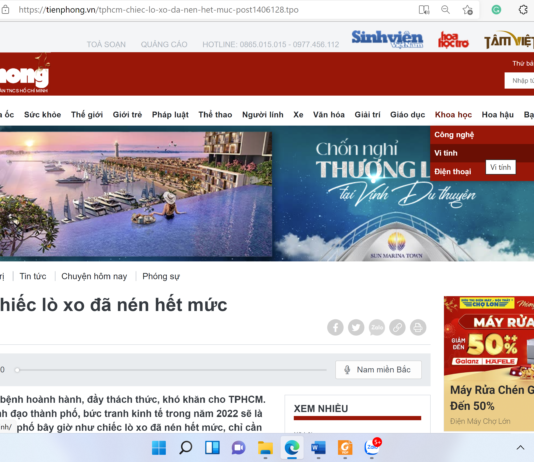Open immersive reader icon in address bar
534x462 pixels.
coord(424,10)
